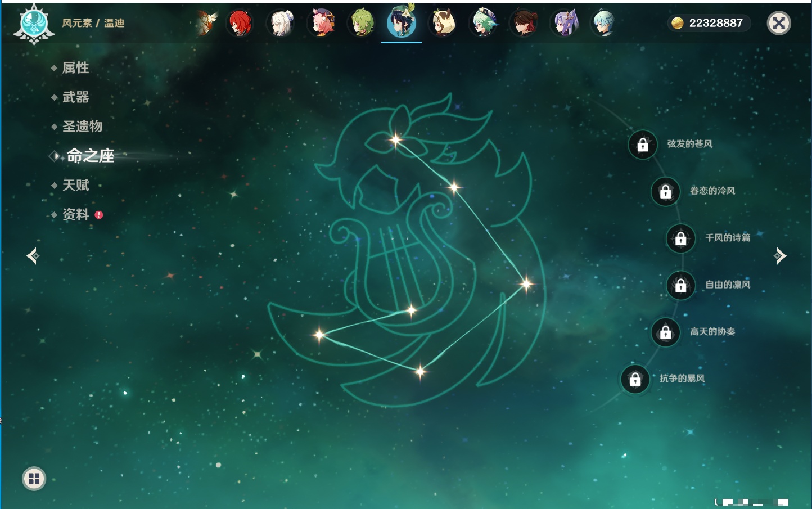Click the red alert badge beside 资料
Image resolution: width=812 pixels, height=509 pixels.
point(99,215)
